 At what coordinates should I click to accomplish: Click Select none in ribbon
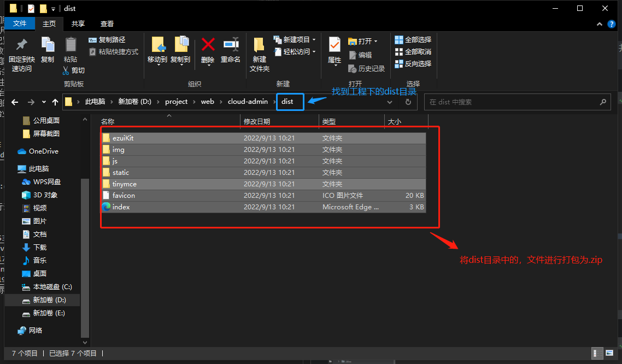413,51
